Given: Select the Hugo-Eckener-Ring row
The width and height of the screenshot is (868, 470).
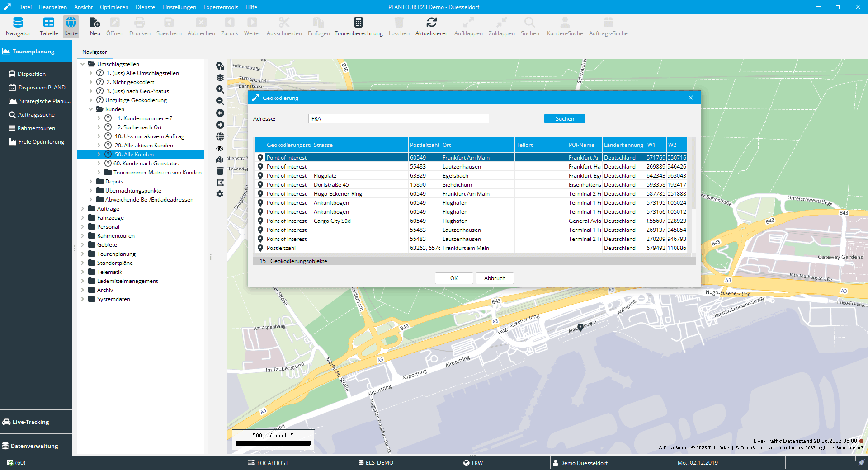Looking at the screenshot, I should click(471, 194).
